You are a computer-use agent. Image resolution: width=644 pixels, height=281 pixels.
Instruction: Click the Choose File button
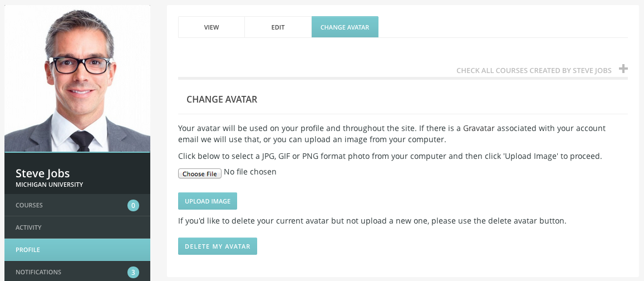[200, 173]
